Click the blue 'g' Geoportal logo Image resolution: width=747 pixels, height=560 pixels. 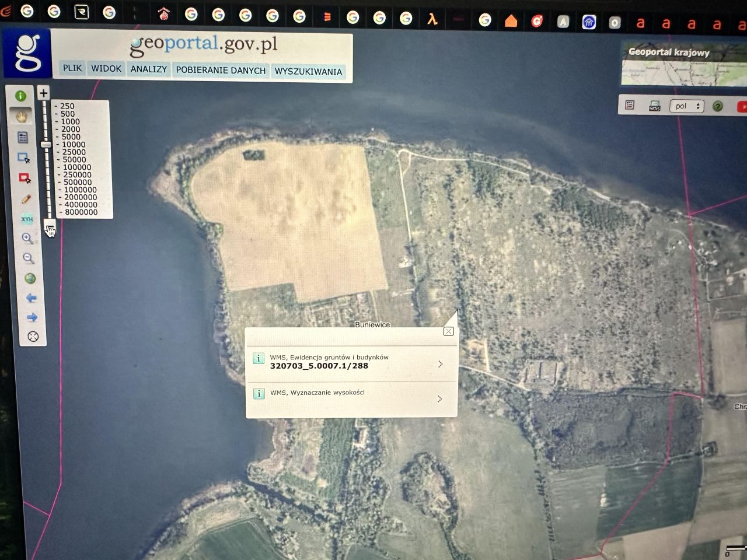[27, 54]
